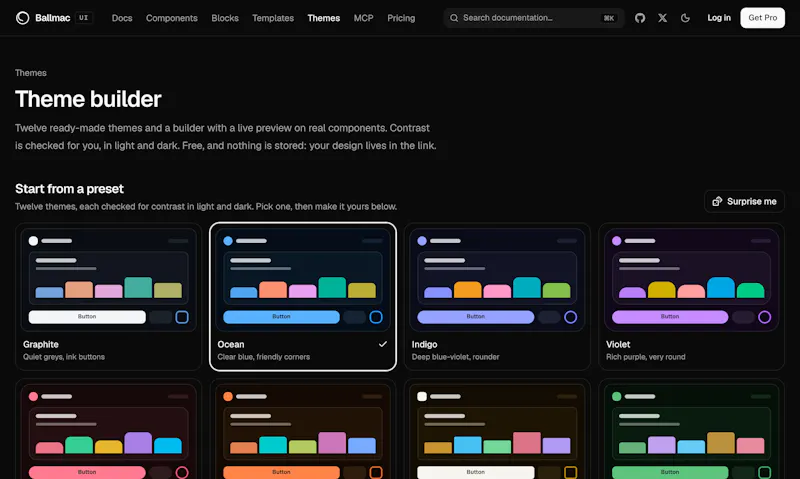This screenshot has width=800, height=479.
Task: Click "Clear blue, friendly corners" text
Action: pyautogui.click(x=263, y=357)
